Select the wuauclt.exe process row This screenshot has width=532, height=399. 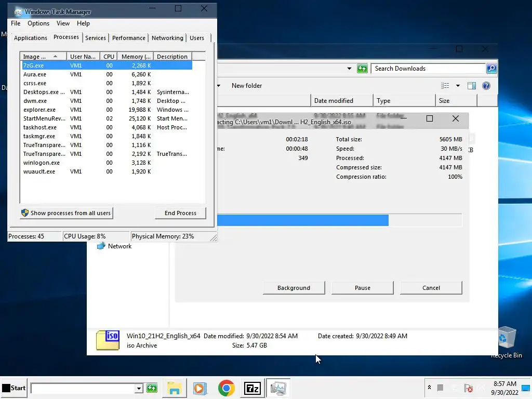pyautogui.click(x=107, y=171)
